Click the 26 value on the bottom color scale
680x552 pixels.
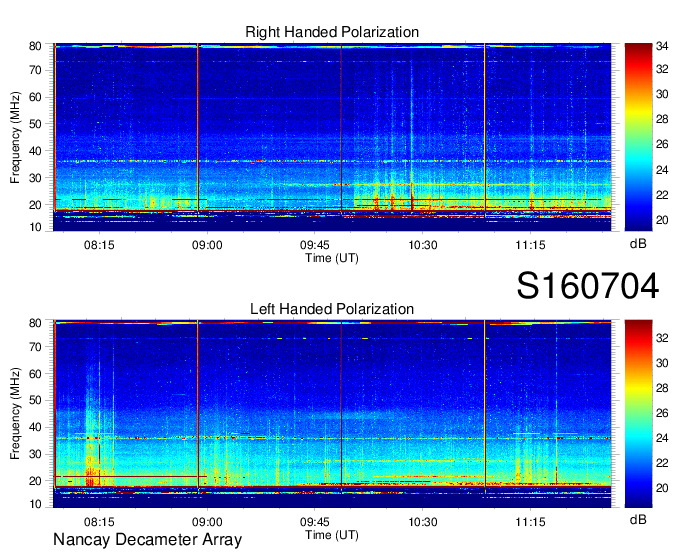tap(662, 413)
